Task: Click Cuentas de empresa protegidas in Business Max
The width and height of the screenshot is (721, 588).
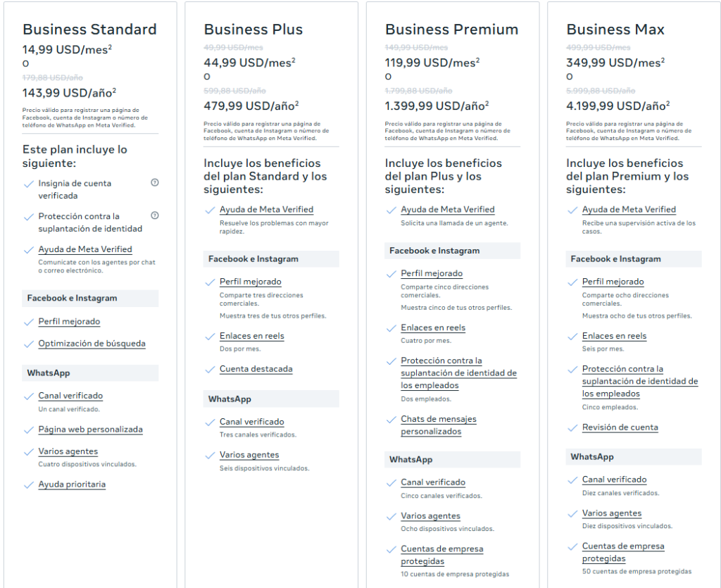Action: pos(622,553)
